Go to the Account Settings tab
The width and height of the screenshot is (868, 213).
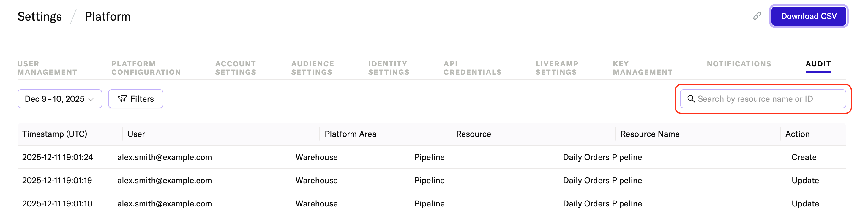236,68
